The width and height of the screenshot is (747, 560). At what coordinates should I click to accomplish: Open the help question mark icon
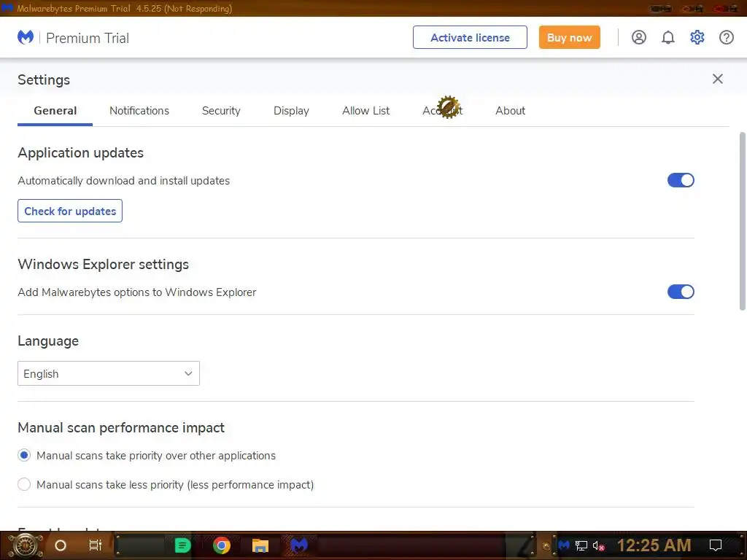click(x=726, y=37)
